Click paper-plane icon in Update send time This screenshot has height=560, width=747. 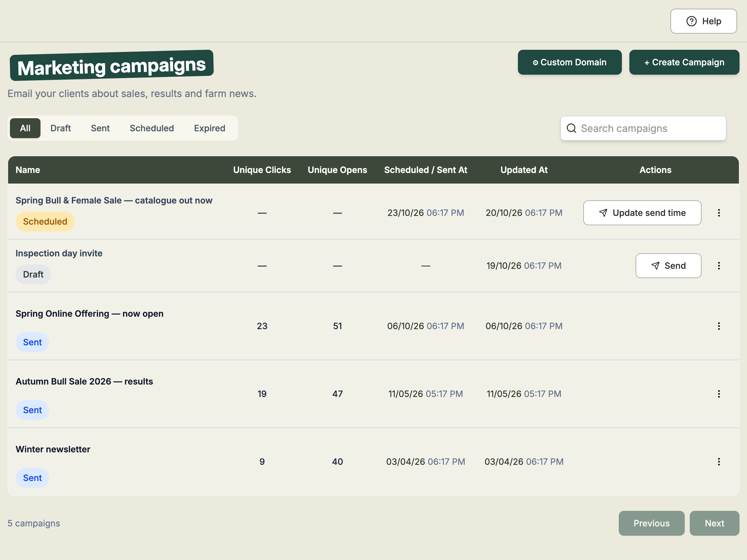click(x=603, y=213)
